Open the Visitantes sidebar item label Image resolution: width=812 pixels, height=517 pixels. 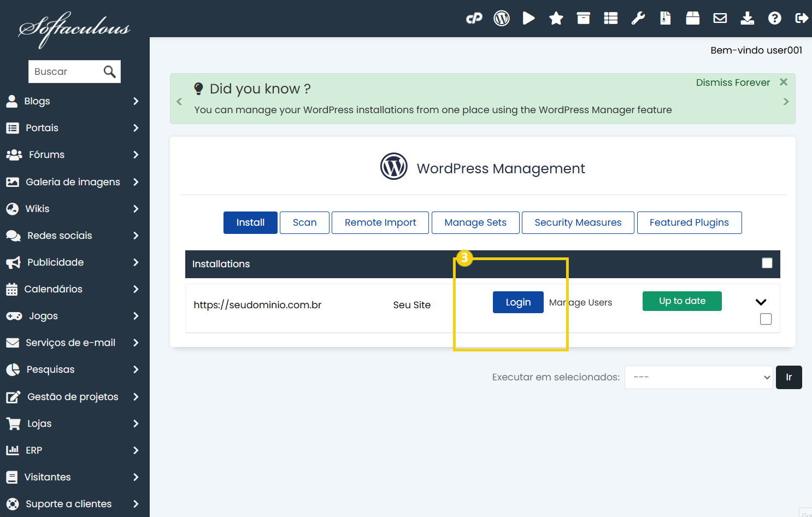(x=48, y=477)
